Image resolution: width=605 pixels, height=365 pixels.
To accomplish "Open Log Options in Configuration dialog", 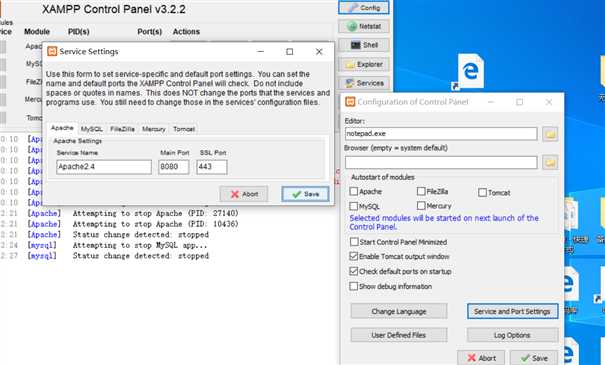I will tap(512, 335).
